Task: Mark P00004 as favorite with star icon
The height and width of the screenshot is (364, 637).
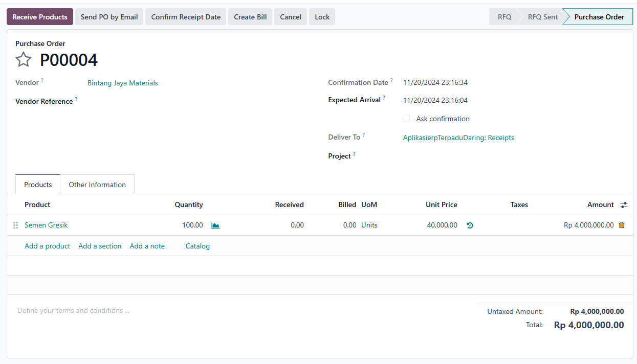Action: [24, 60]
